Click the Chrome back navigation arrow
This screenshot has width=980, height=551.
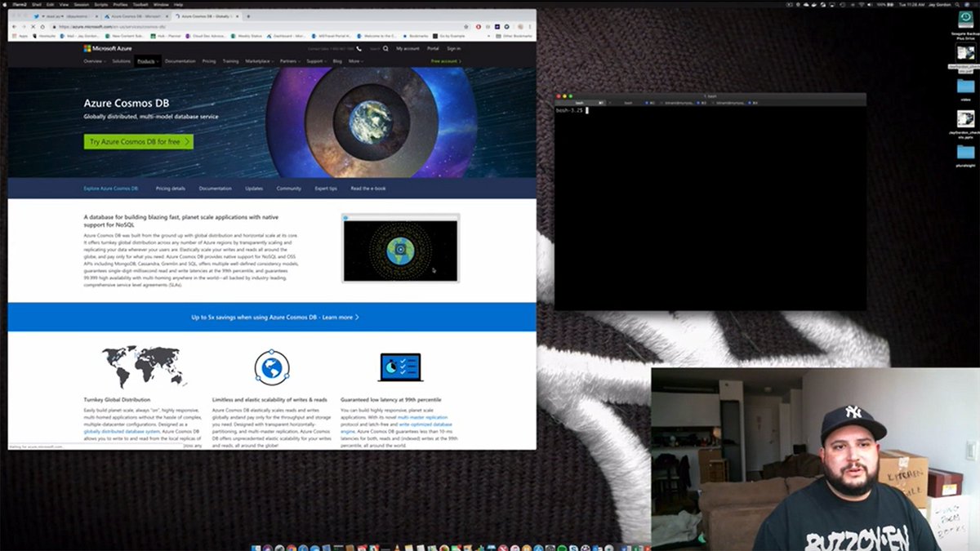(13, 25)
